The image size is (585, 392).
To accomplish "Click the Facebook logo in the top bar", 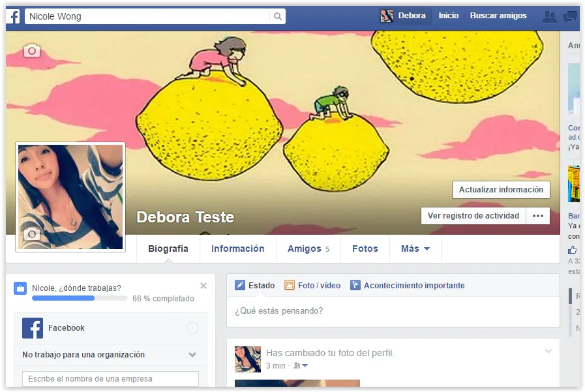I will pyautogui.click(x=13, y=16).
